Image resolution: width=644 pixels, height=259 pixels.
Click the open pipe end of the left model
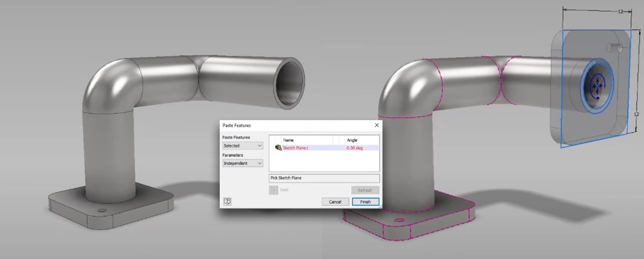coord(289,82)
